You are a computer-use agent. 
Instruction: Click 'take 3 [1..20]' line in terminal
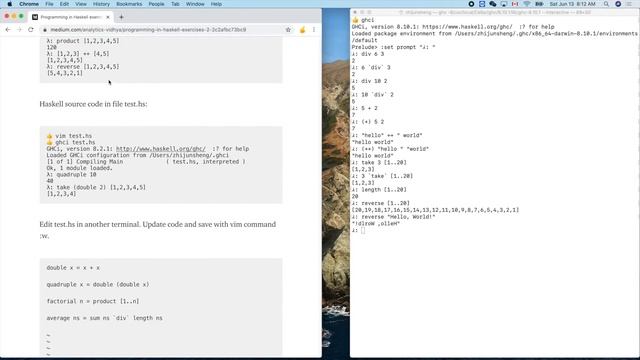(x=379, y=162)
